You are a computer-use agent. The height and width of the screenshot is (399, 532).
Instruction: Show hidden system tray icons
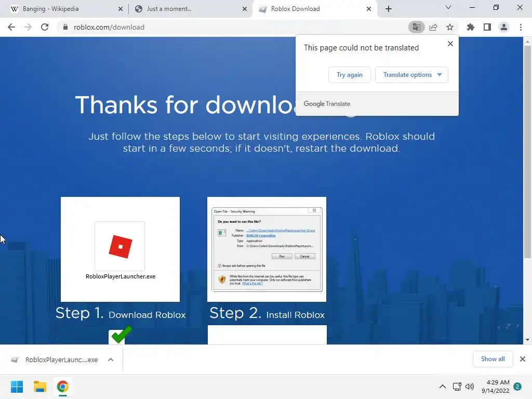pyautogui.click(x=443, y=387)
